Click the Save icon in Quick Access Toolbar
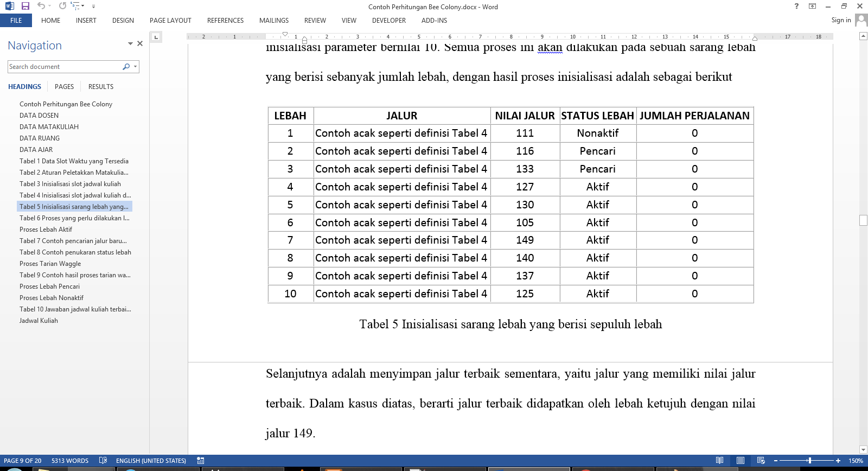 pos(25,6)
